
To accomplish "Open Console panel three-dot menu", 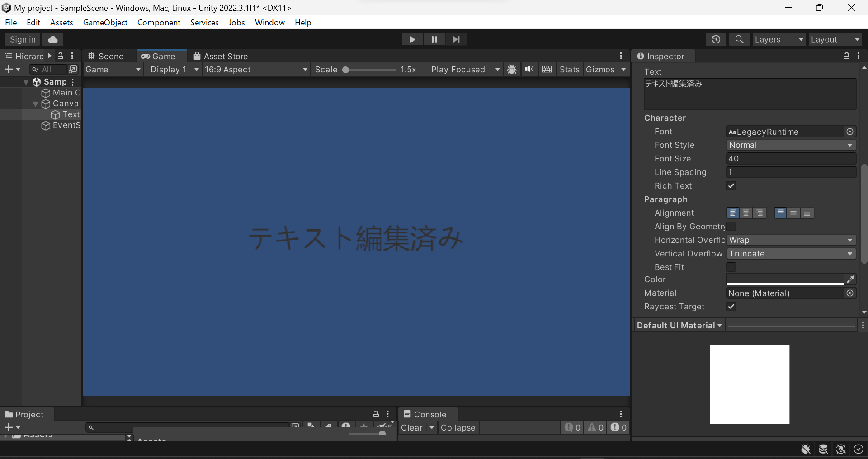I will pyautogui.click(x=621, y=414).
